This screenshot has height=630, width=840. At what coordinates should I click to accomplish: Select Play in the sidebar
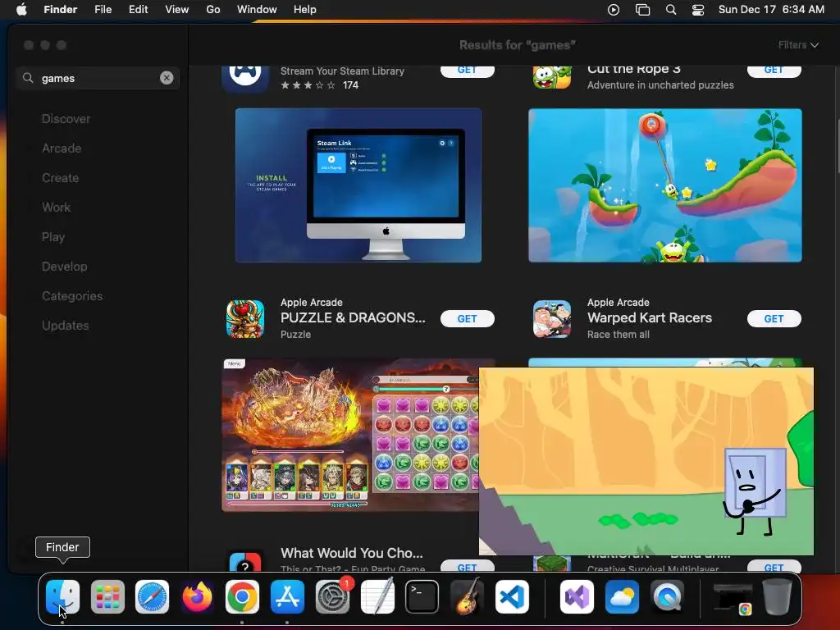coord(53,237)
